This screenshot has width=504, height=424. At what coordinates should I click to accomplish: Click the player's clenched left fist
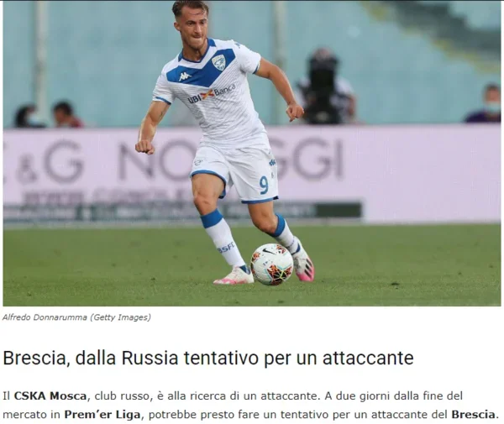pos(144,147)
